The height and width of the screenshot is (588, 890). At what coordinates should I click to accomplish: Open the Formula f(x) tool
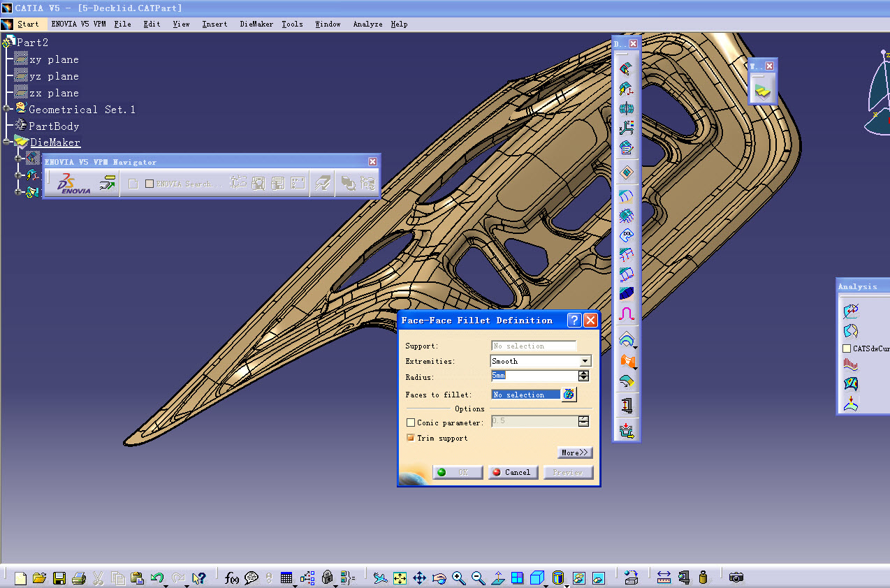tap(232, 578)
